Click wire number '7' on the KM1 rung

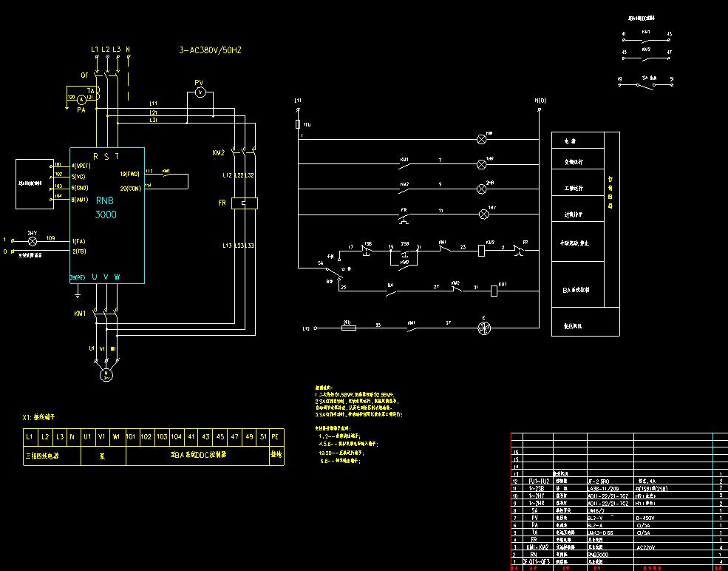tap(440, 161)
